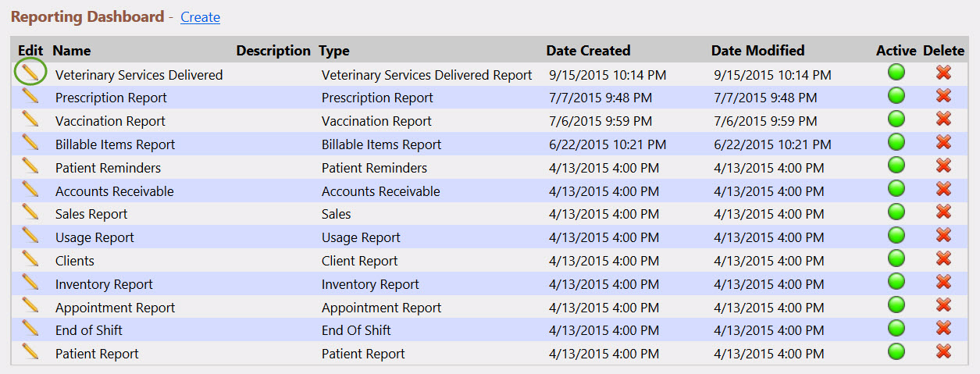Toggle Inventory Report active green indicator
Image resolution: width=980 pixels, height=374 pixels.
point(896,282)
